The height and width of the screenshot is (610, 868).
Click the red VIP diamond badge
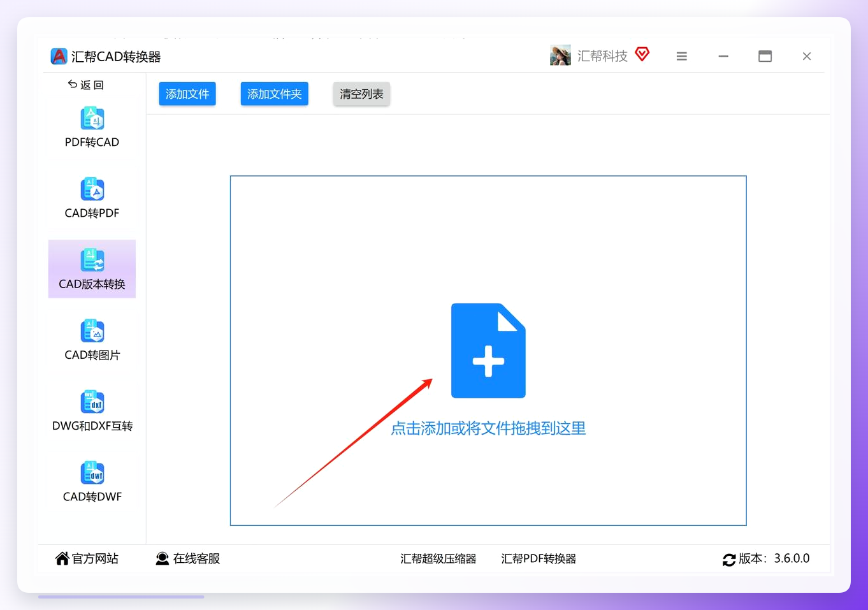coord(642,54)
